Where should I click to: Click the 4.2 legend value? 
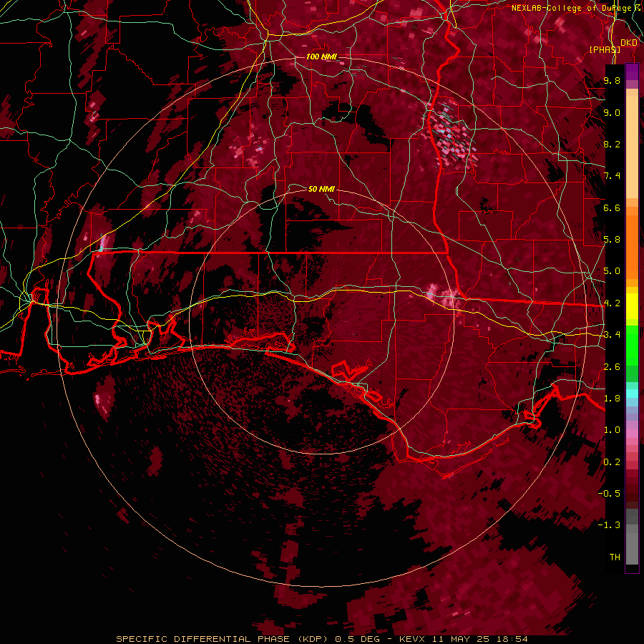[x=612, y=303]
